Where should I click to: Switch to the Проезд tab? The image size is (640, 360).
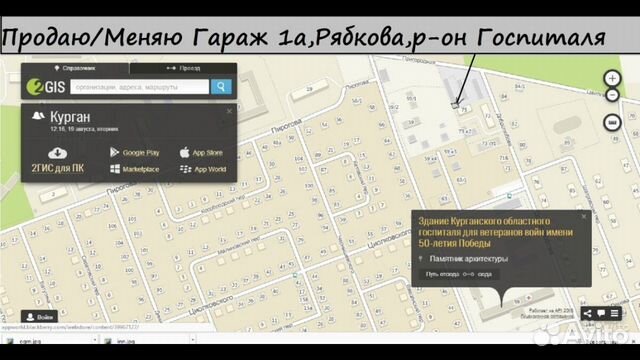click(183, 68)
